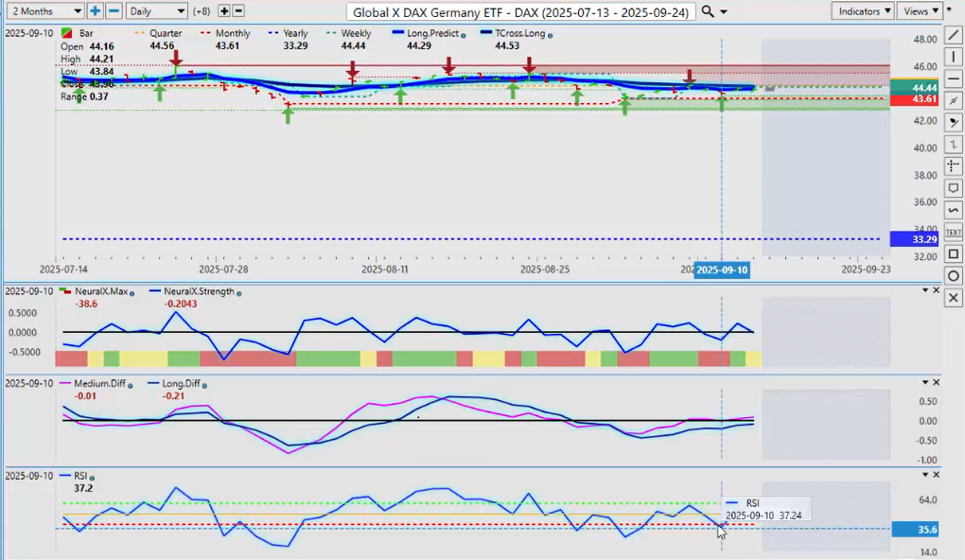Viewport: 965px width, 560px height.
Task: Click the Monthly legend label
Action: pyautogui.click(x=233, y=33)
